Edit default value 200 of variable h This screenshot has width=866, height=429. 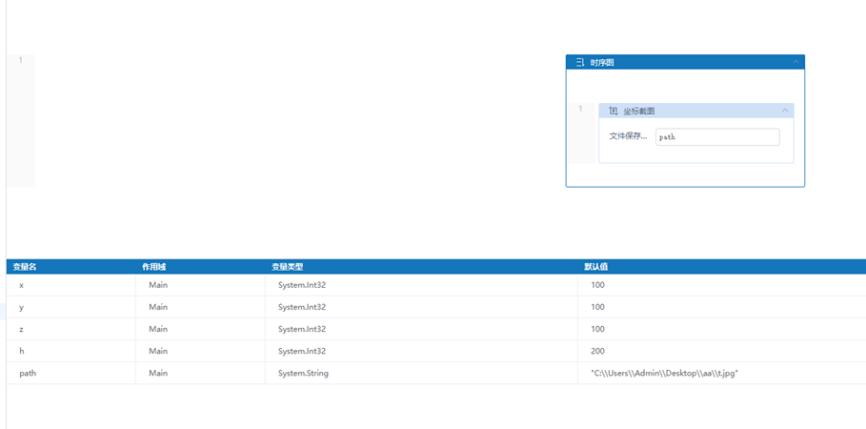pyautogui.click(x=598, y=351)
